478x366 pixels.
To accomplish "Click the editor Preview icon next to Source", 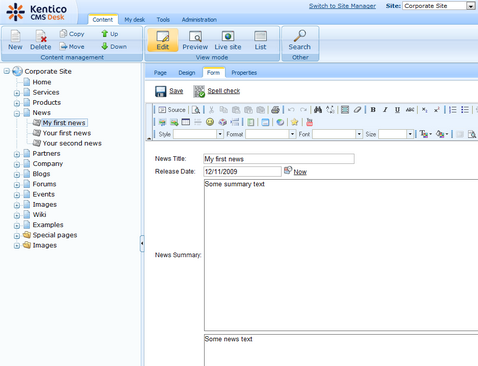I will [196, 110].
